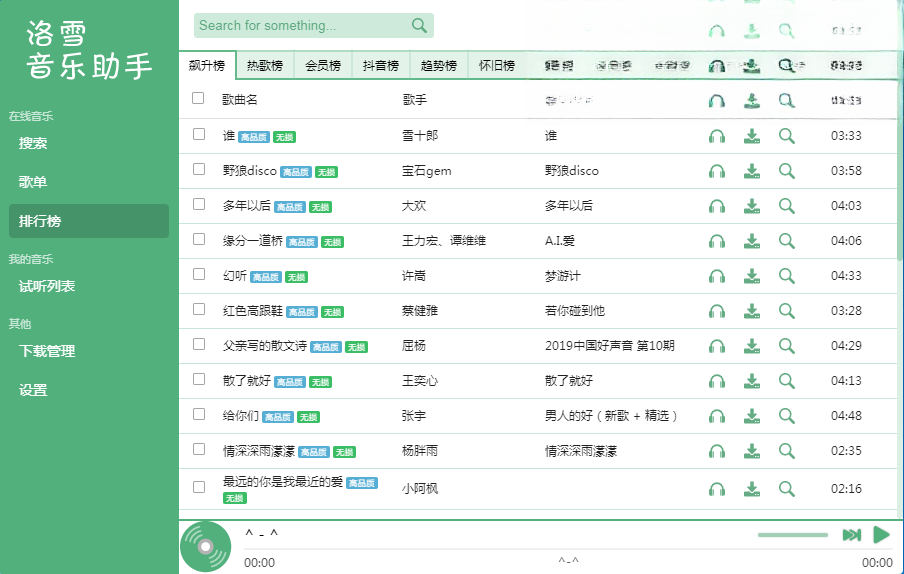Download 给你们 using its download icon
Viewport: 904px width, 574px height.
coord(752,416)
